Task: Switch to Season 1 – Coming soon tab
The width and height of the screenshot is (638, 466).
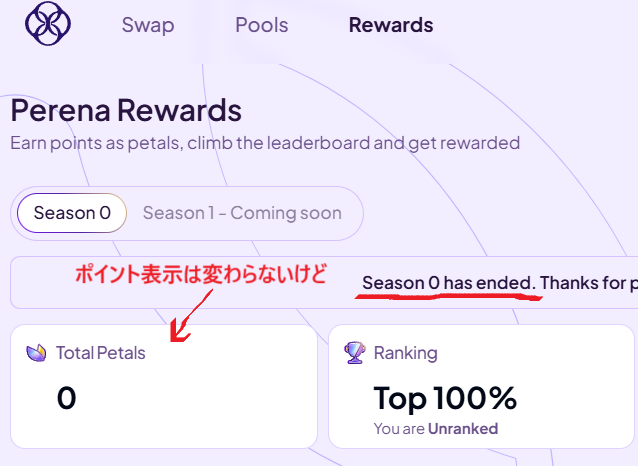Action: tap(242, 213)
